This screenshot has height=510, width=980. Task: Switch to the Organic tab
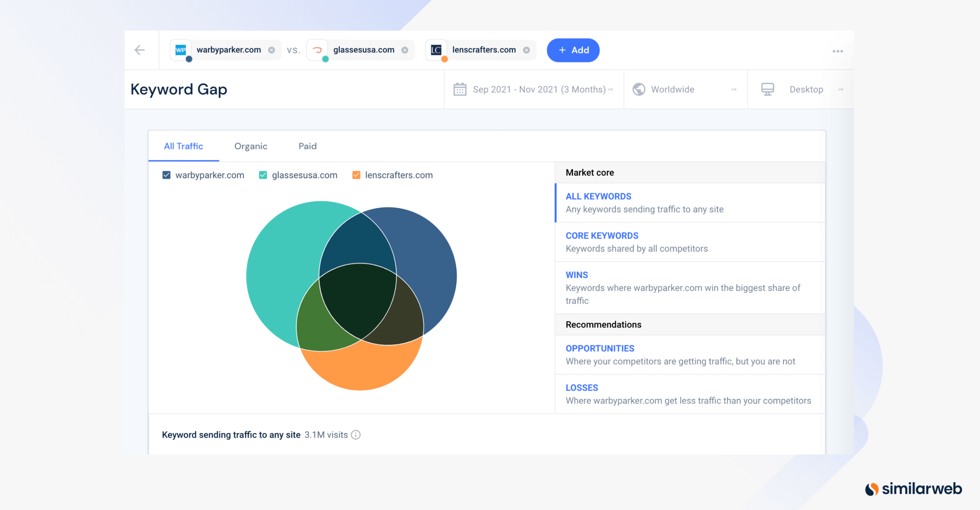pos(251,146)
